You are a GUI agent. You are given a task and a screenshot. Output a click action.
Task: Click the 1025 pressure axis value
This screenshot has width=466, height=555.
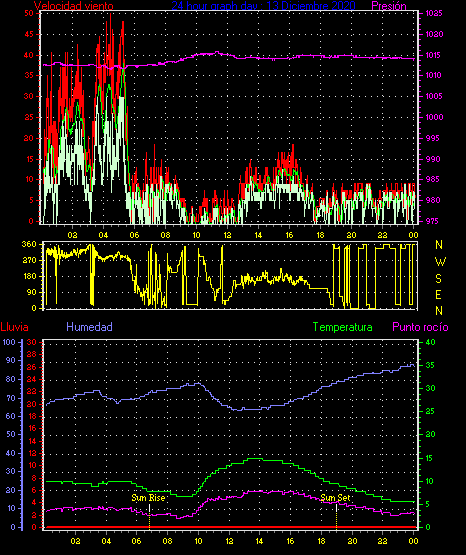coord(434,13)
